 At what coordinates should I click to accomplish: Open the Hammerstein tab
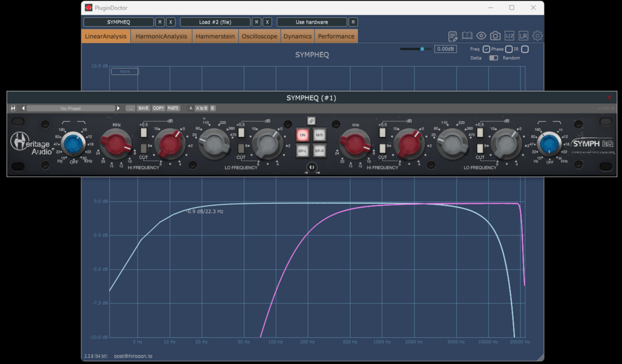click(215, 36)
